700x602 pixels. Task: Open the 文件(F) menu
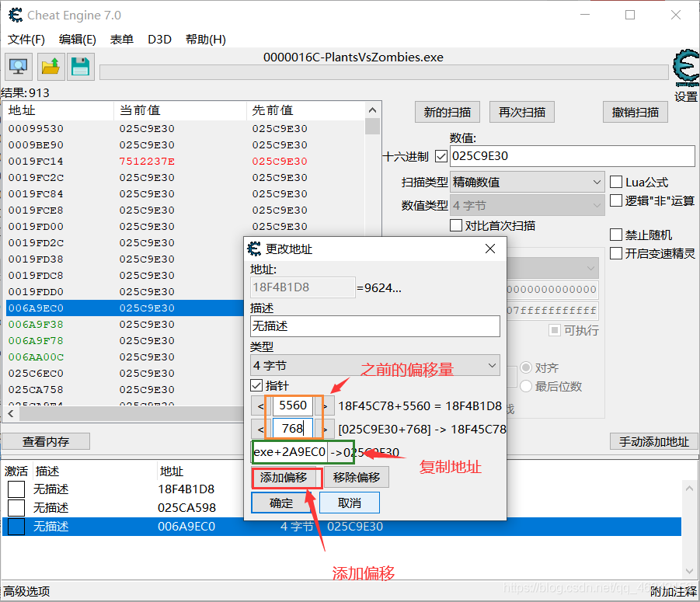click(x=26, y=40)
